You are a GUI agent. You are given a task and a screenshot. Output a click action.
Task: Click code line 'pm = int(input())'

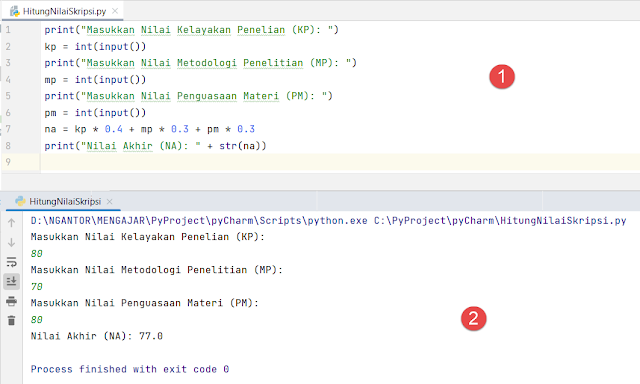pos(95,113)
